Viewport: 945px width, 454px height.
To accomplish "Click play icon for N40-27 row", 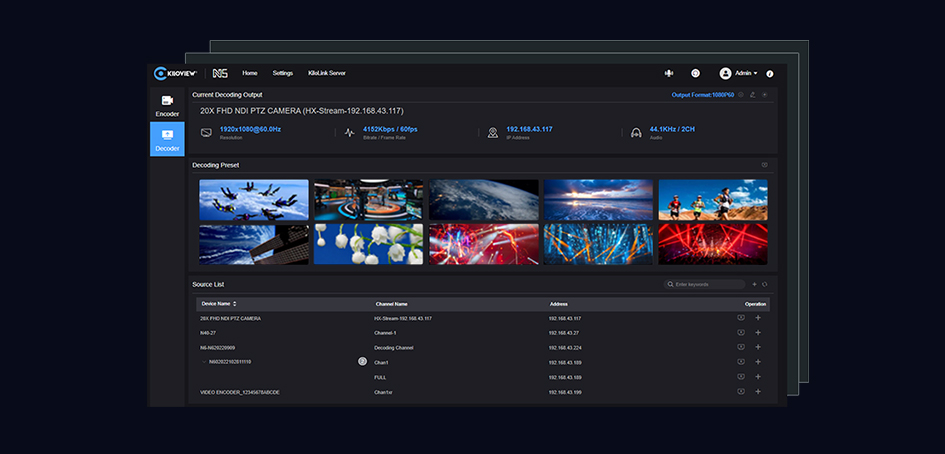I will click(x=741, y=332).
